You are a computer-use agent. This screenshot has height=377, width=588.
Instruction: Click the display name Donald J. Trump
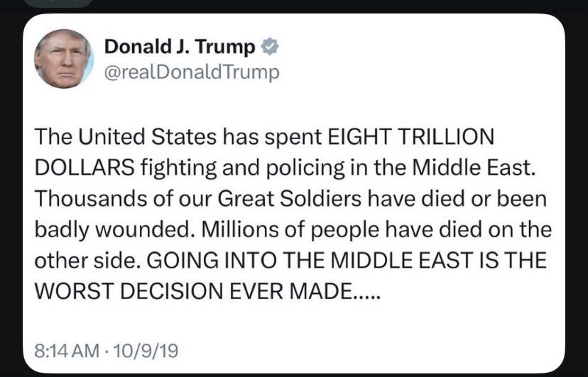(180, 48)
